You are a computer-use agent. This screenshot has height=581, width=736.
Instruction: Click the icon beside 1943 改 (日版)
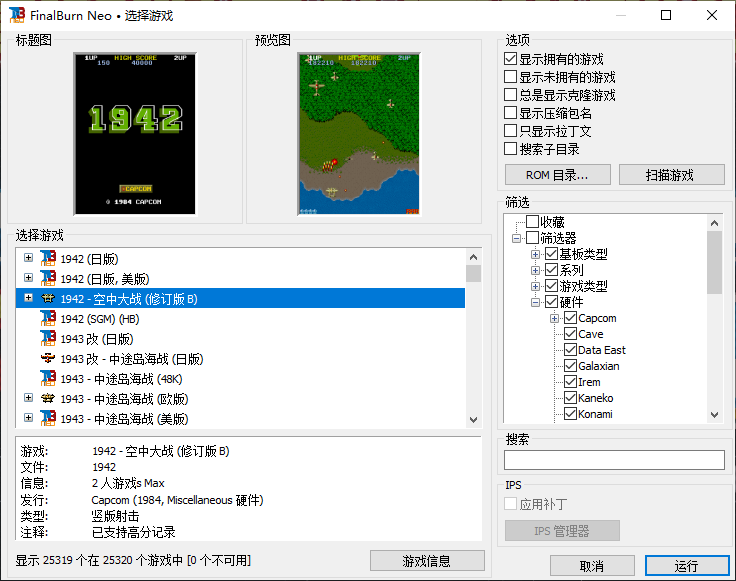pos(48,338)
